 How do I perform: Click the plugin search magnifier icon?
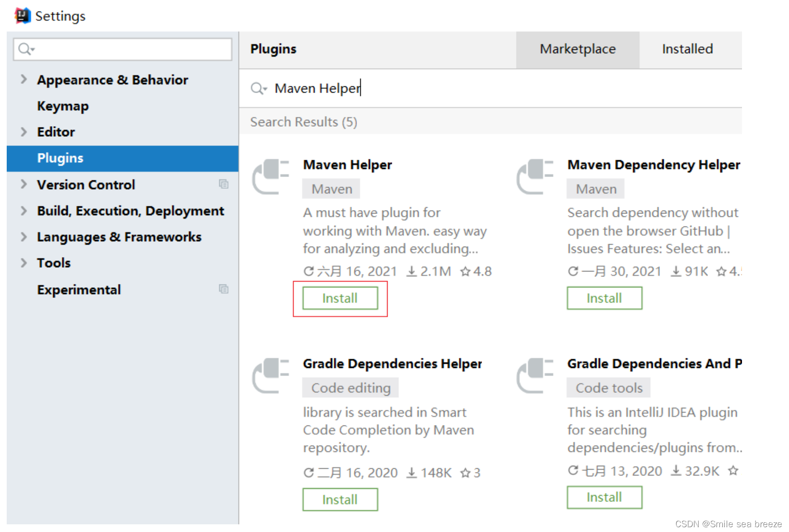tap(259, 88)
